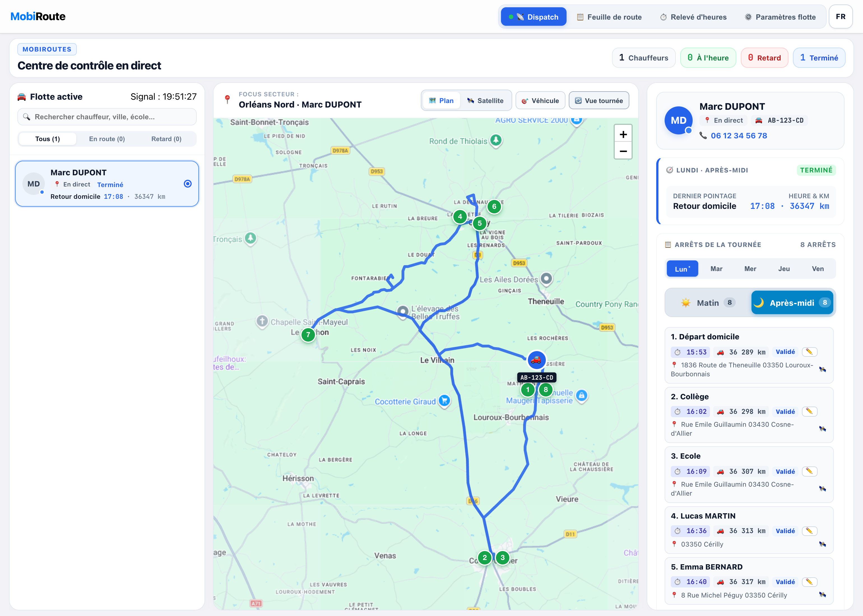Open satellite locate icon for Départ domicile
Screen dimensions: 863x616
(x=822, y=369)
